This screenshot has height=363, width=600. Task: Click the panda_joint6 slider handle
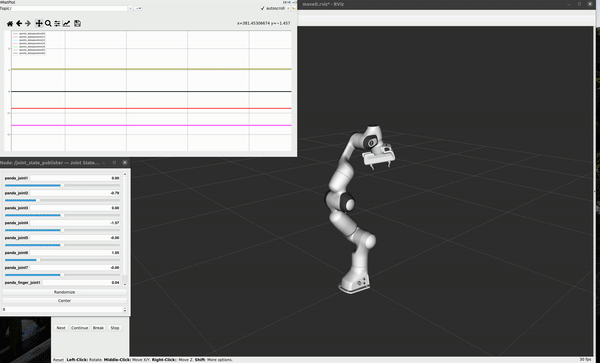pyautogui.click(x=38, y=260)
